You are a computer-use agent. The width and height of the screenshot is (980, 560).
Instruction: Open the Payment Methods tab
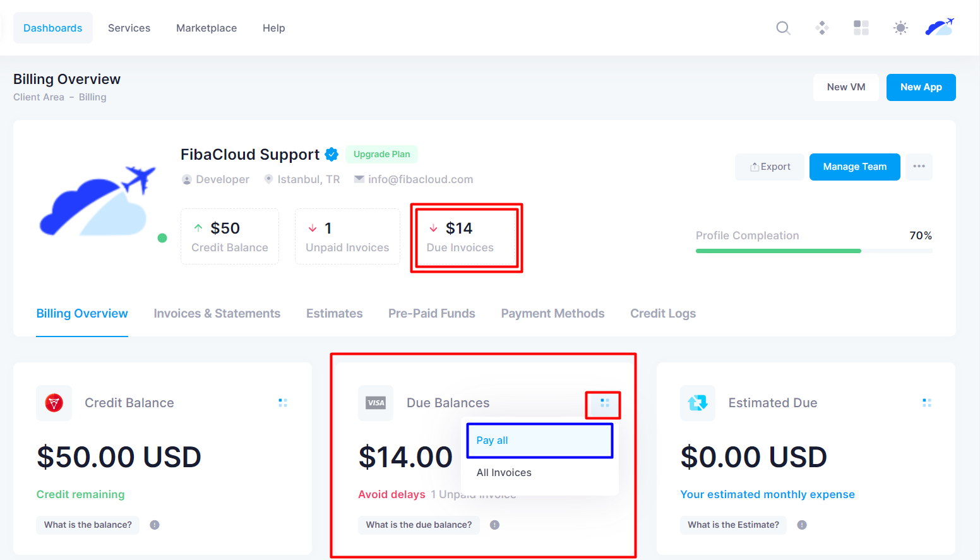tap(553, 314)
